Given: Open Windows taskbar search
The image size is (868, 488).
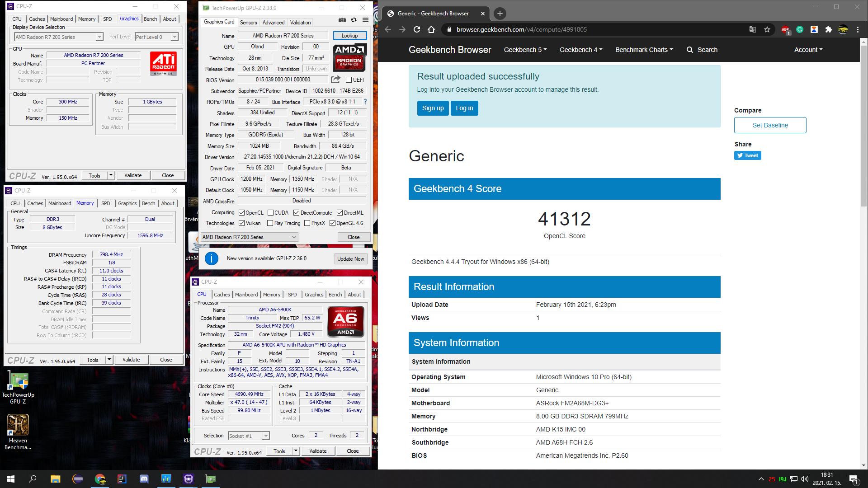Looking at the screenshot, I should click(33, 479).
